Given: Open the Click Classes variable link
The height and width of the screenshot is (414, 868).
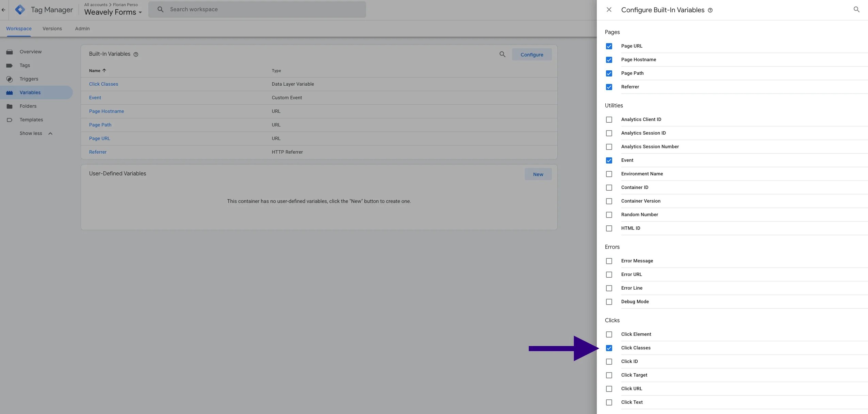Looking at the screenshot, I should point(103,84).
